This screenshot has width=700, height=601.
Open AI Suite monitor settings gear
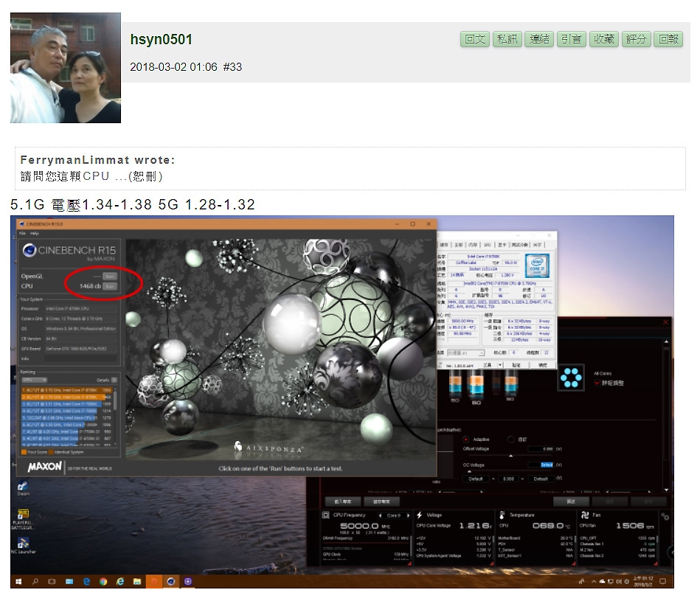point(665,517)
